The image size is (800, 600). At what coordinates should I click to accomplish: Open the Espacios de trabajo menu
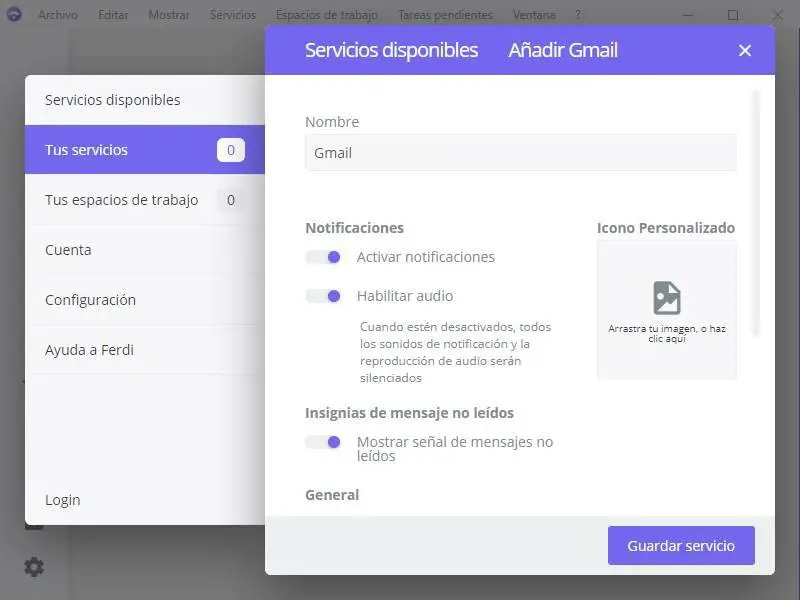point(327,15)
